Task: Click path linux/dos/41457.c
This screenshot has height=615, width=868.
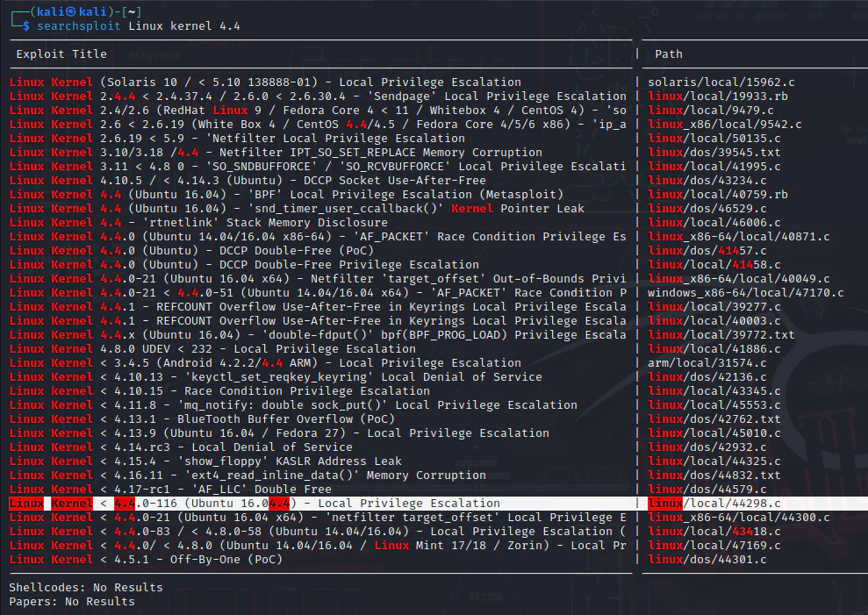Action: 707,251
